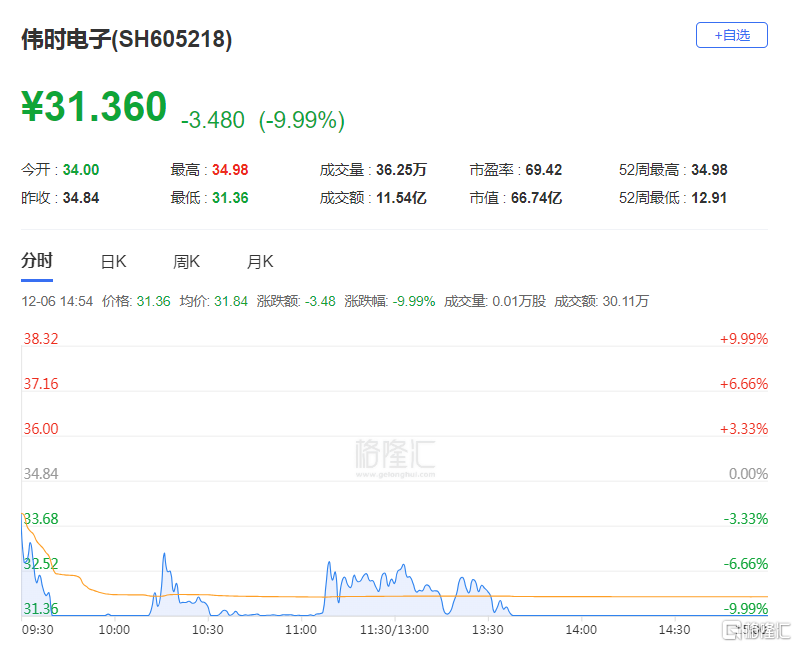This screenshot has width=797, height=647.
Task: Click the current price ¥31.360
Action: [94, 106]
